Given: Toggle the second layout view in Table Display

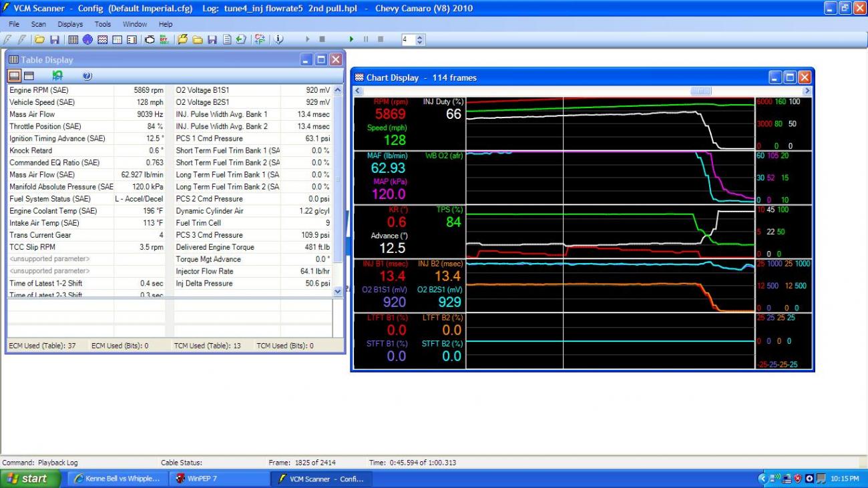Looking at the screenshot, I should click(x=29, y=76).
